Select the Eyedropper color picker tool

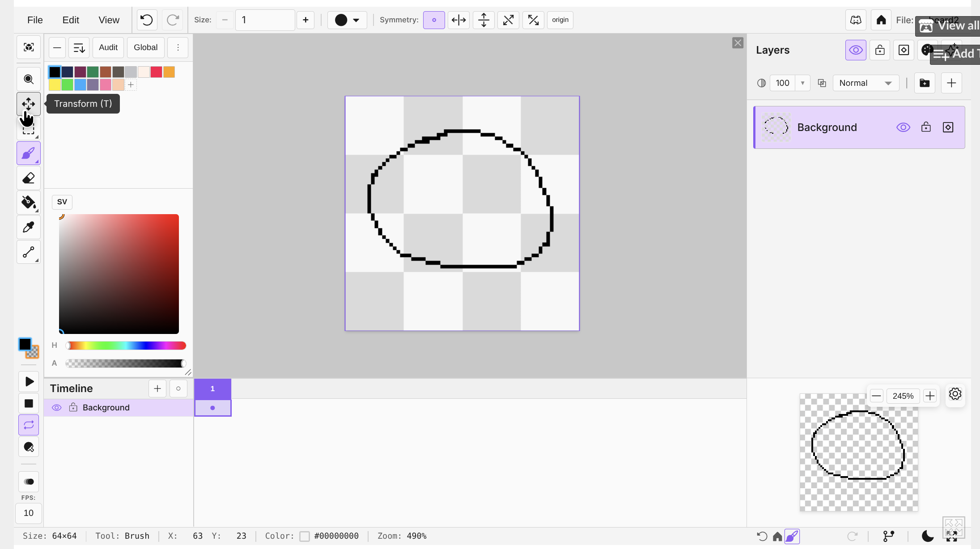click(x=28, y=227)
